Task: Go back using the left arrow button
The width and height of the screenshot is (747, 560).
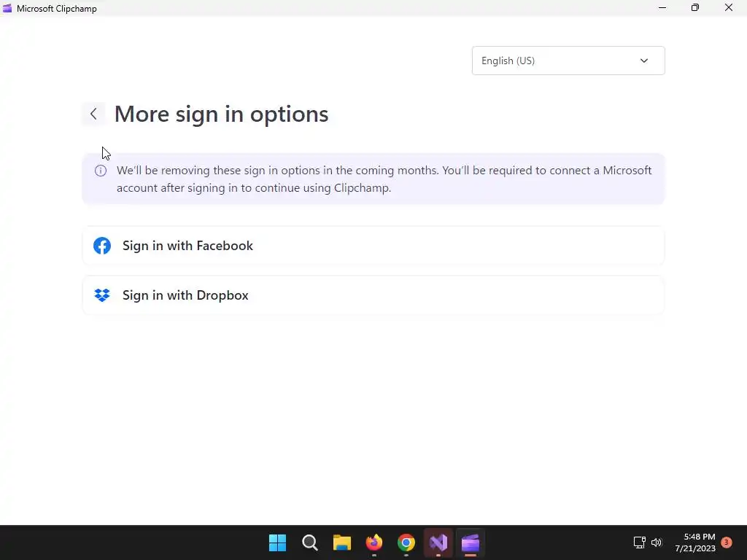Action: coord(93,114)
